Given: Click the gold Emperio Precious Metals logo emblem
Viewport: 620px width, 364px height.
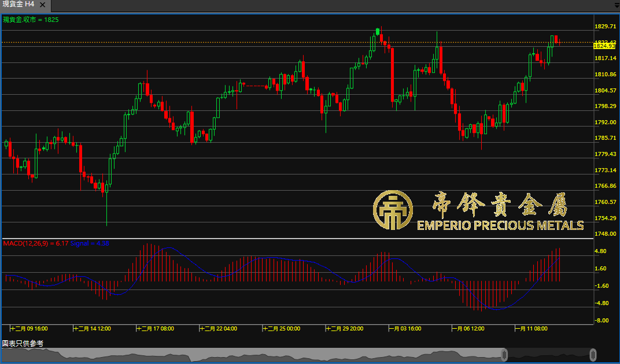Looking at the screenshot, I should click(392, 210).
